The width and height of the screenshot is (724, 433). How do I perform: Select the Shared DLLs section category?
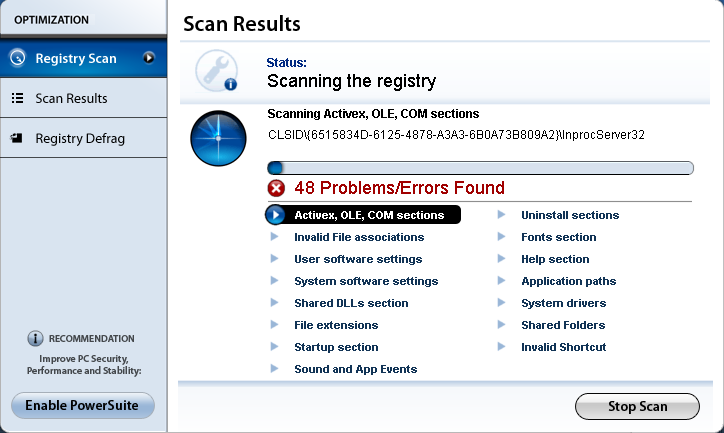tap(351, 303)
